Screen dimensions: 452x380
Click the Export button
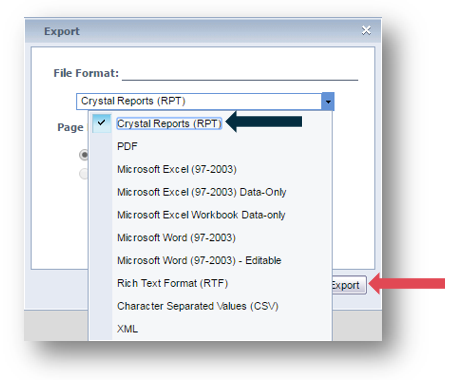pyautogui.click(x=349, y=285)
